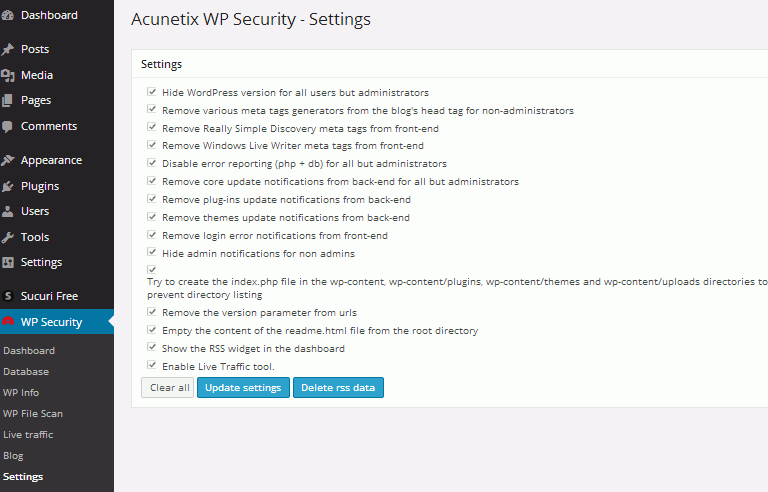This screenshot has height=492, width=768.
Task: Uncheck Hide WordPress version checkbox
Action: click(x=152, y=92)
